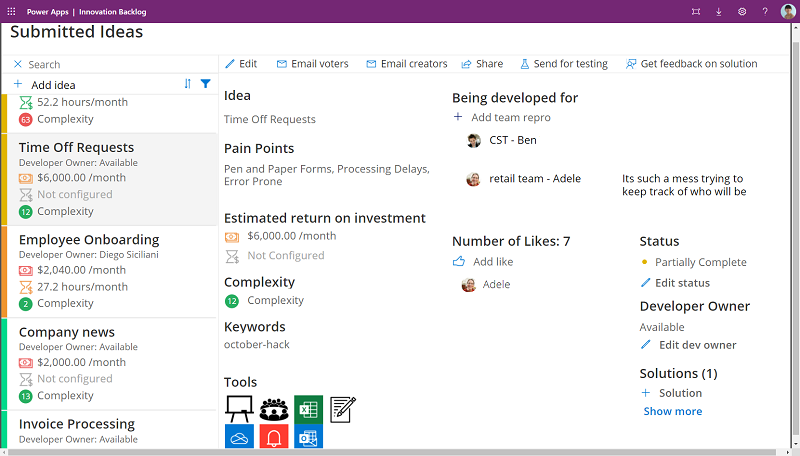
Task: Click CST - Ben team member avatar
Action: [x=474, y=140]
